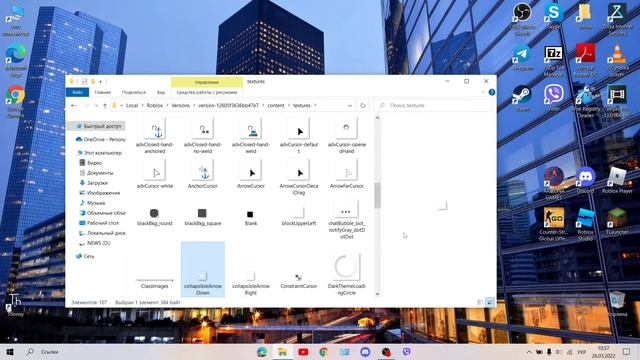The image size is (640, 360).
Task: Open the Изображения folder in sidebar
Action: [100, 193]
